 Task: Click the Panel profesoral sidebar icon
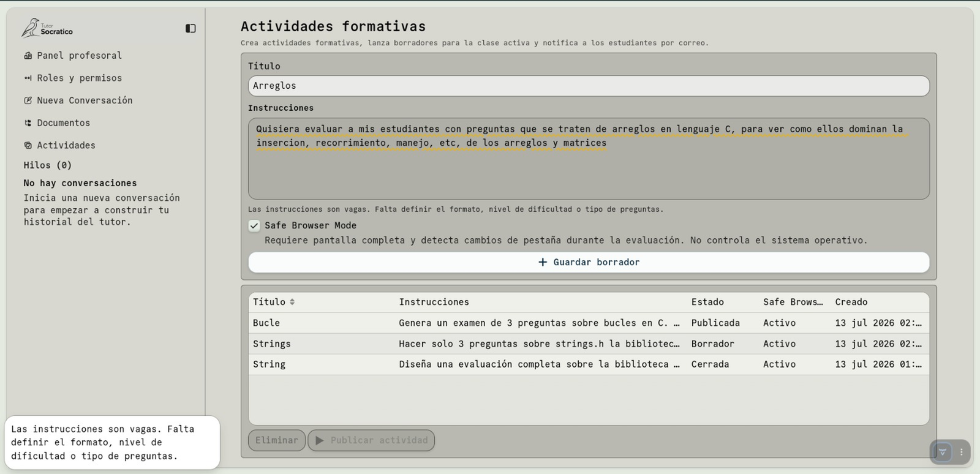28,56
